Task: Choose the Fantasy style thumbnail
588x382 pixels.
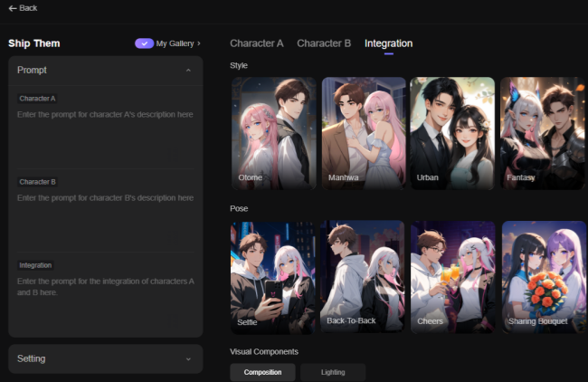Action: 542,133
